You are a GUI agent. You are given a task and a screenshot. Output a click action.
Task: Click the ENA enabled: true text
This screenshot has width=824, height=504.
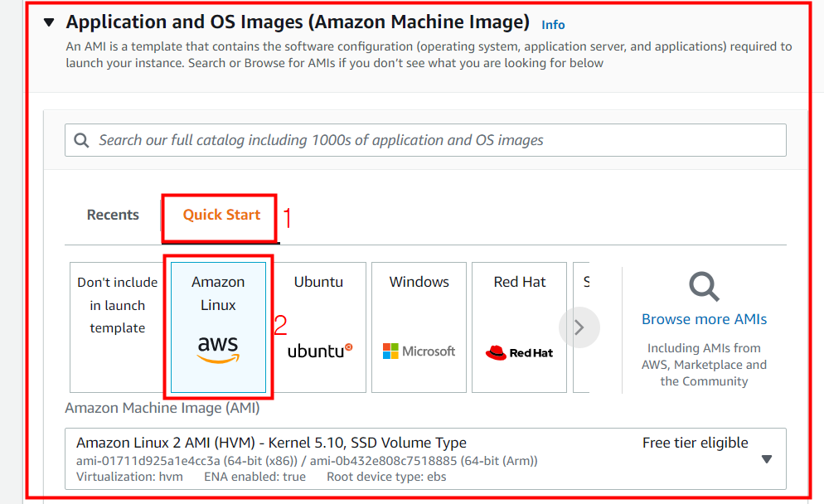point(254,477)
